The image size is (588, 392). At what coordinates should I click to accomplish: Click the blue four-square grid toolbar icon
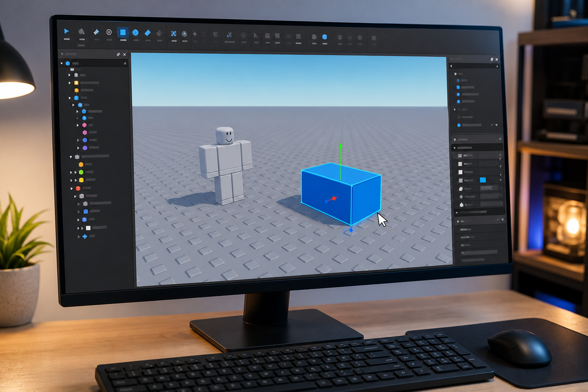[x=174, y=34]
